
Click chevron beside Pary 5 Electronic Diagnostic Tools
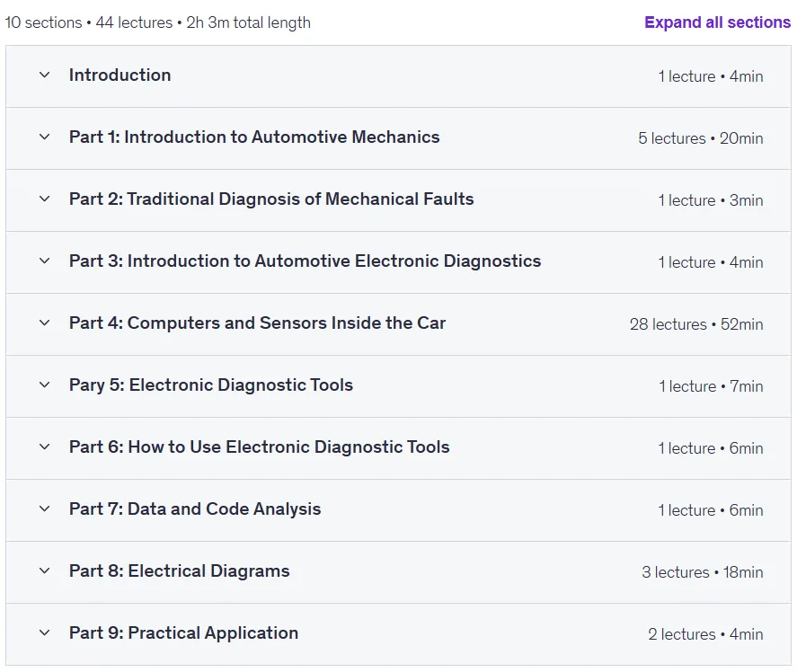(x=45, y=385)
